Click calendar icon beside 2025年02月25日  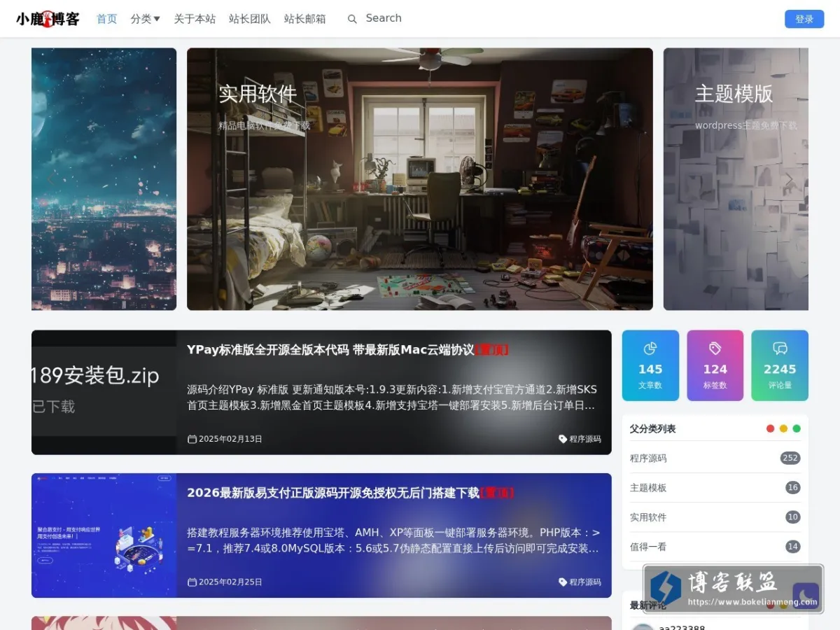click(192, 582)
